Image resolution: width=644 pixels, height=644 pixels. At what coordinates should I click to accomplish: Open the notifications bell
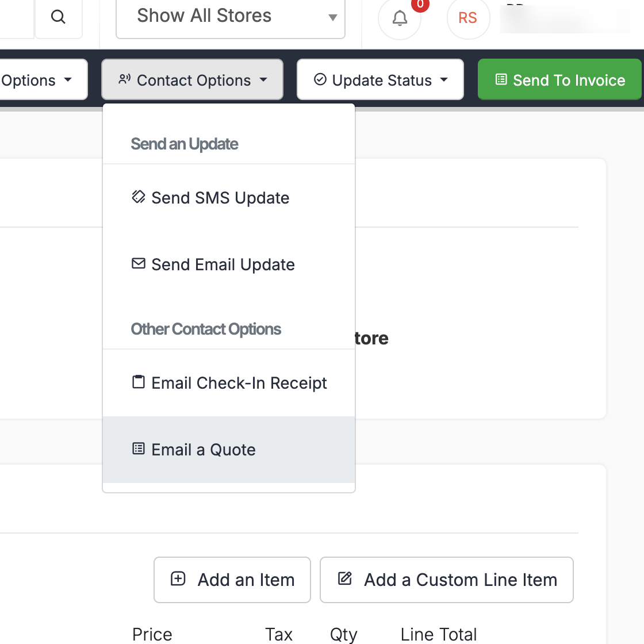pyautogui.click(x=400, y=18)
